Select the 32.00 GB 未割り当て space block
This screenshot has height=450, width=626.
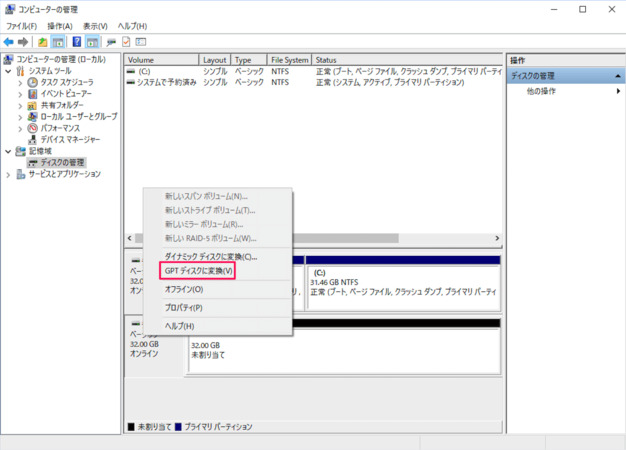[x=344, y=350]
